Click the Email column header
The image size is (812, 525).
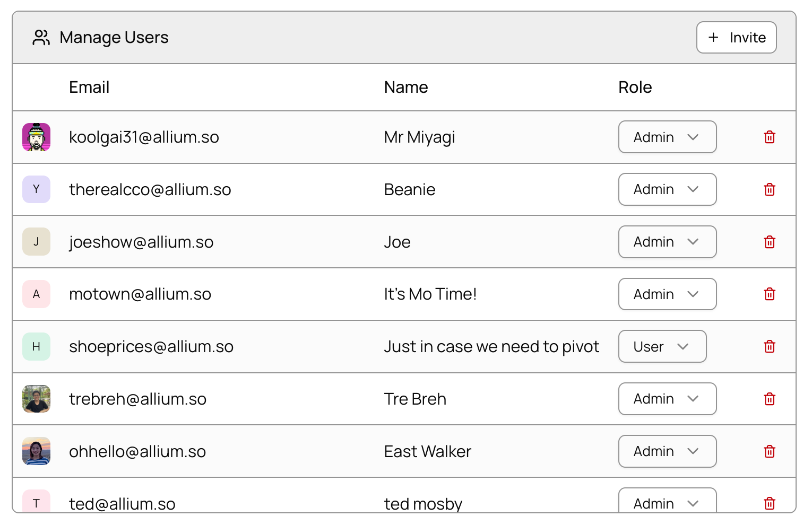(89, 87)
